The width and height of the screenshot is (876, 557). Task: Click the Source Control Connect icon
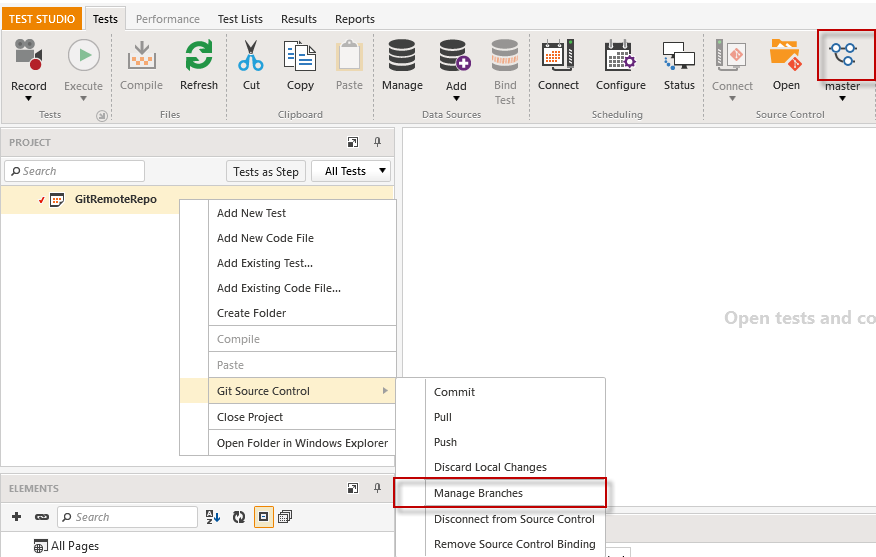click(731, 55)
